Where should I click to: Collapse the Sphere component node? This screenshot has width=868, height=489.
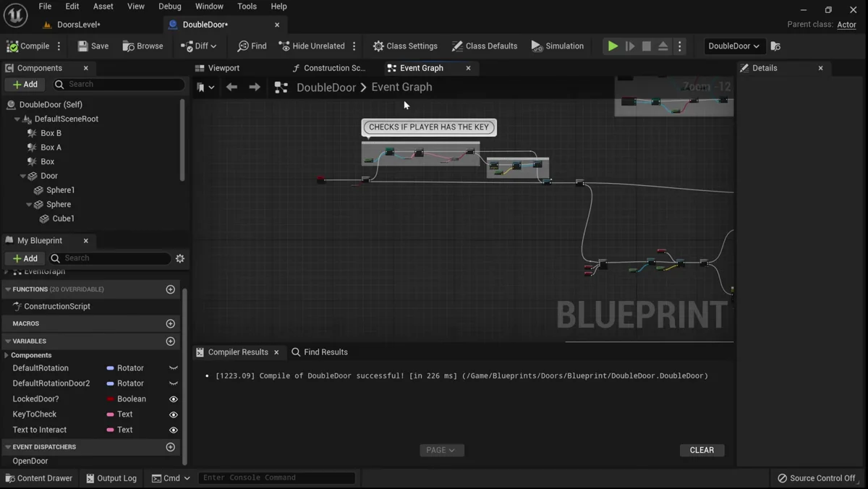coord(28,205)
